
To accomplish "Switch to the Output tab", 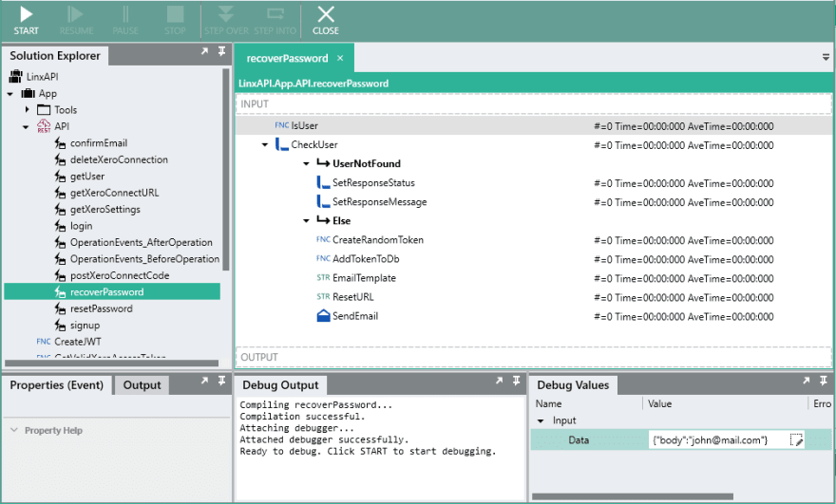I will pos(142,385).
